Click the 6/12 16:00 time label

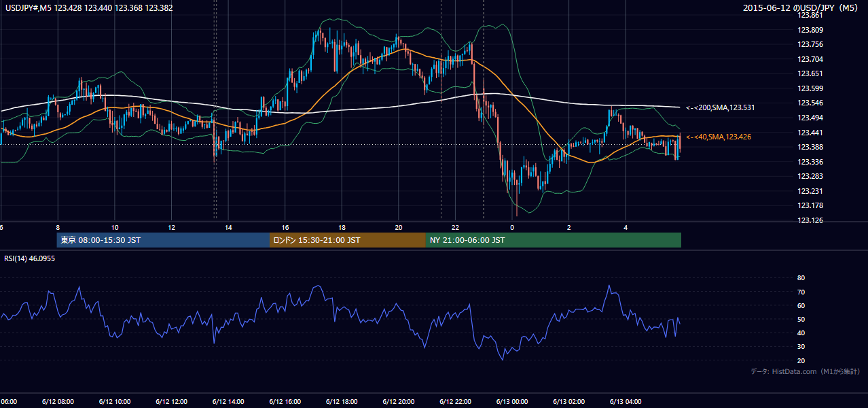click(x=285, y=401)
